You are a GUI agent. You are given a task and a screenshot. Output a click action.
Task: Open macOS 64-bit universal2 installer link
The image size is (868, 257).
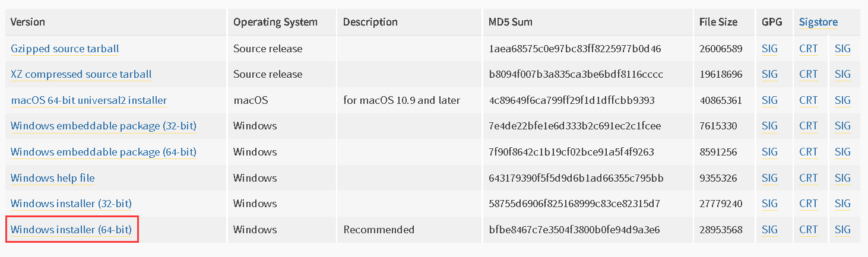tap(89, 100)
